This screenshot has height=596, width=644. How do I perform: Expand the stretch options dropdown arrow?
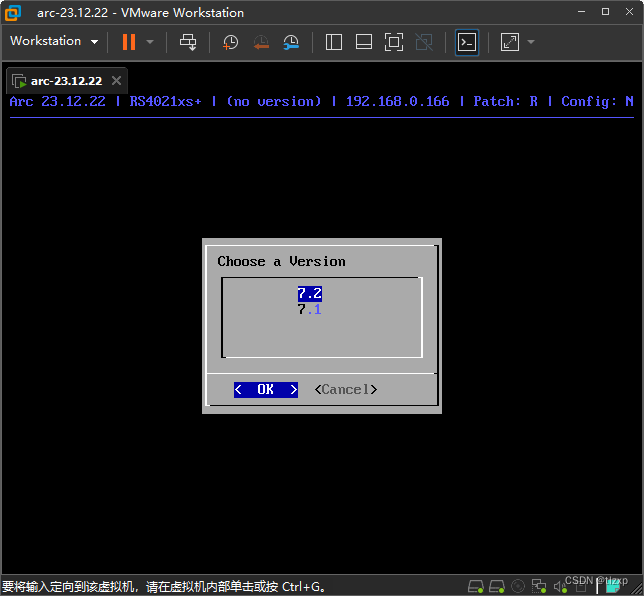[x=531, y=42]
